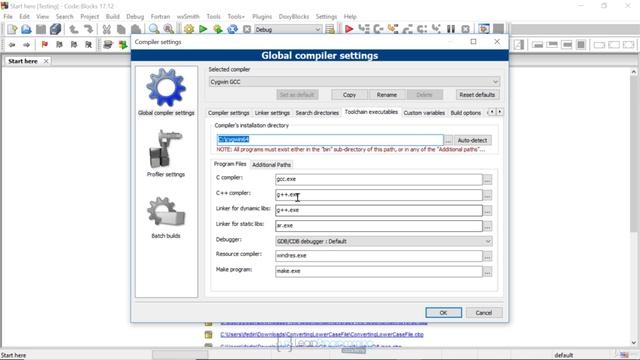Viewport: 640px width, 360px height.
Task: Click the Next line debug icon
Action: [378, 29]
